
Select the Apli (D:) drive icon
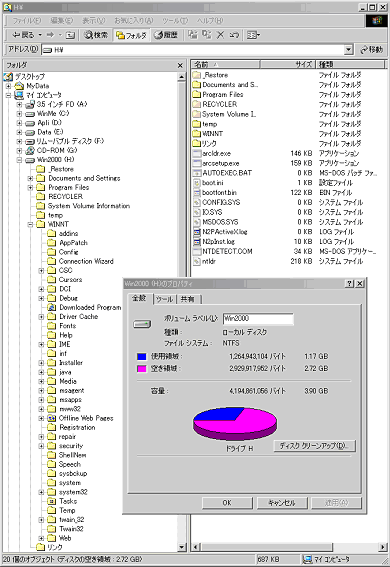pyautogui.click(x=30, y=123)
